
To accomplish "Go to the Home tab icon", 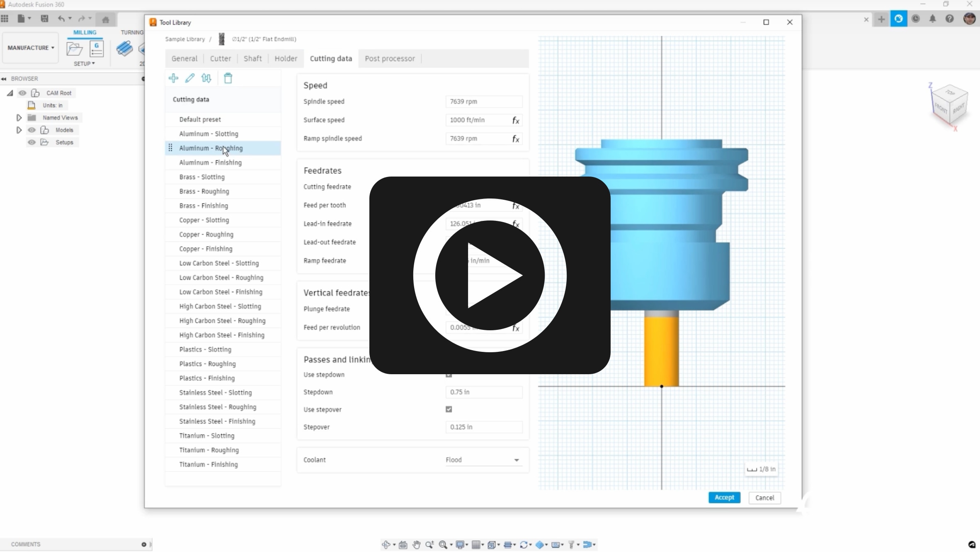I will pos(105,19).
